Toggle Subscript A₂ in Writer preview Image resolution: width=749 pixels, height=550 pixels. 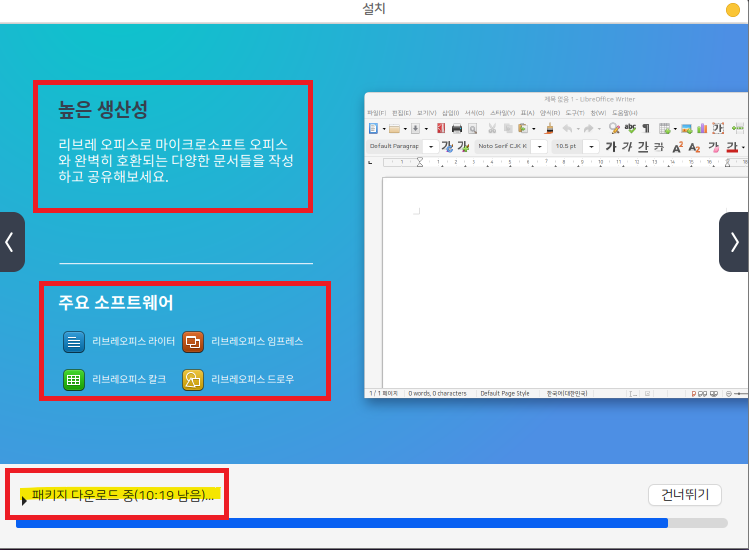[694, 148]
